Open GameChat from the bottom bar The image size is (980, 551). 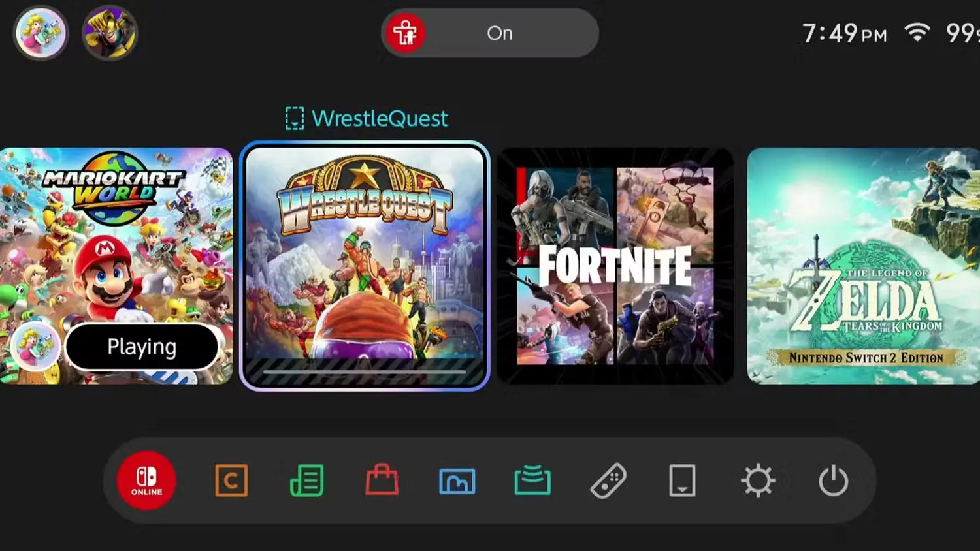(231, 481)
